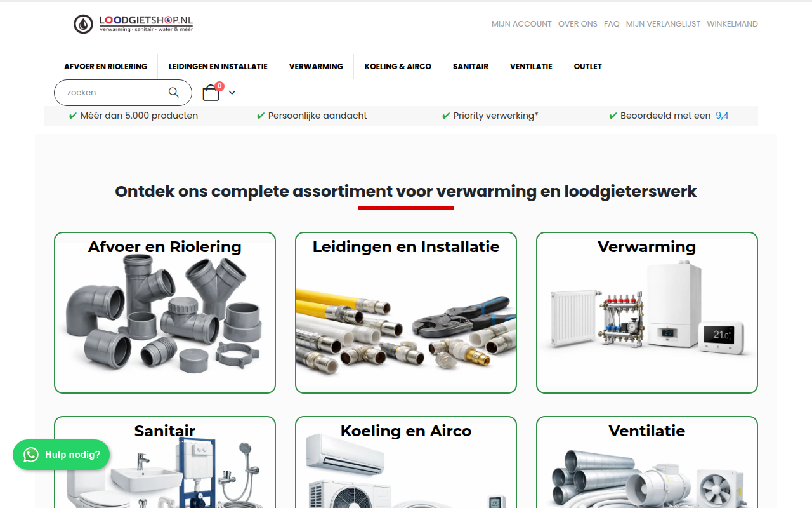Viewport: 812px width, 508px height.
Task: Open the shopping bag cart icon
Action: (x=211, y=93)
